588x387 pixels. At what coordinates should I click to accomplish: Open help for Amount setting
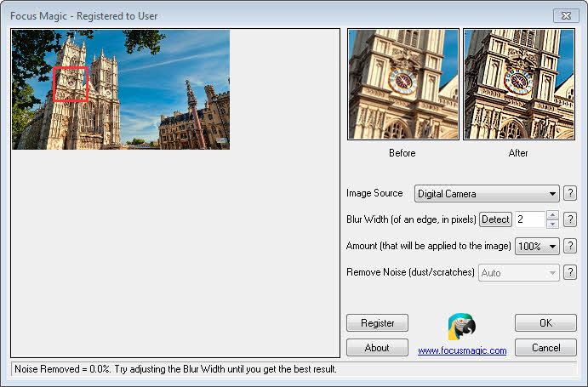[x=570, y=246]
